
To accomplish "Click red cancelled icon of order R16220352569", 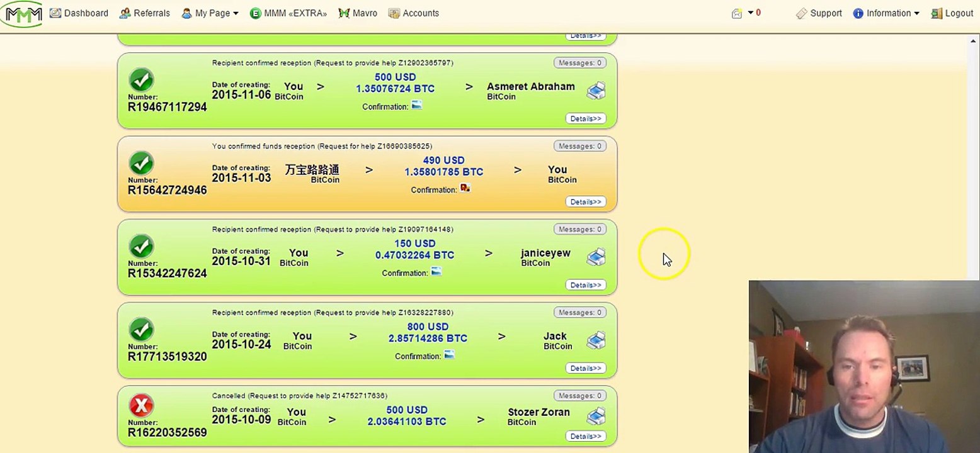I will click(141, 406).
